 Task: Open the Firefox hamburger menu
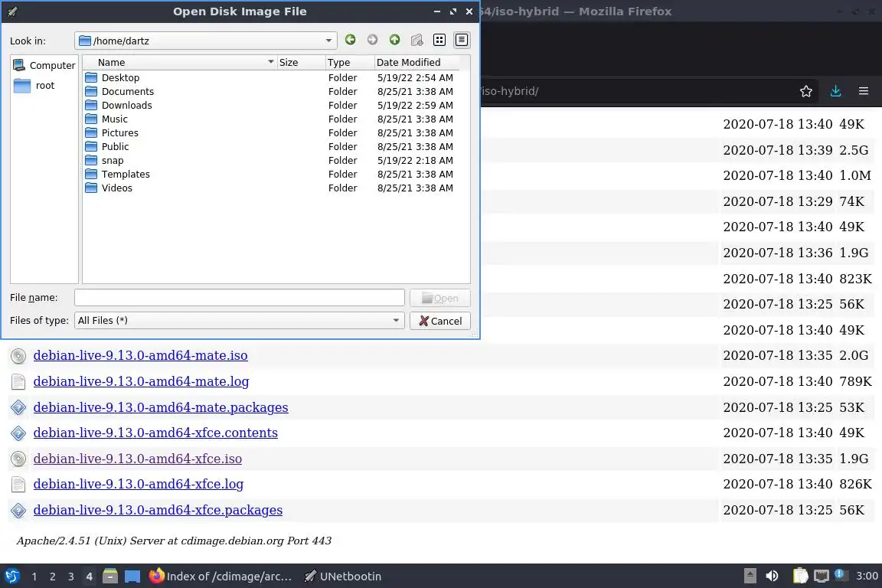(x=864, y=91)
